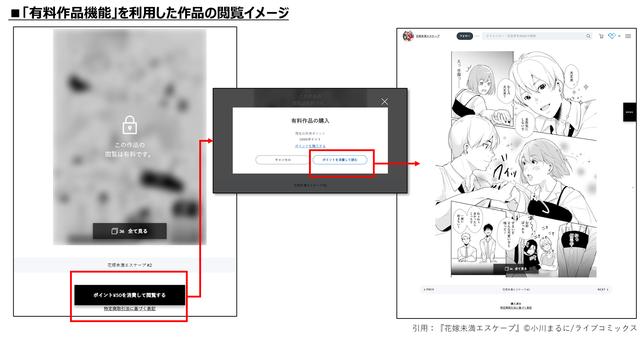Click the blue diamond points icon
The image size is (644, 338).
[x=612, y=36]
